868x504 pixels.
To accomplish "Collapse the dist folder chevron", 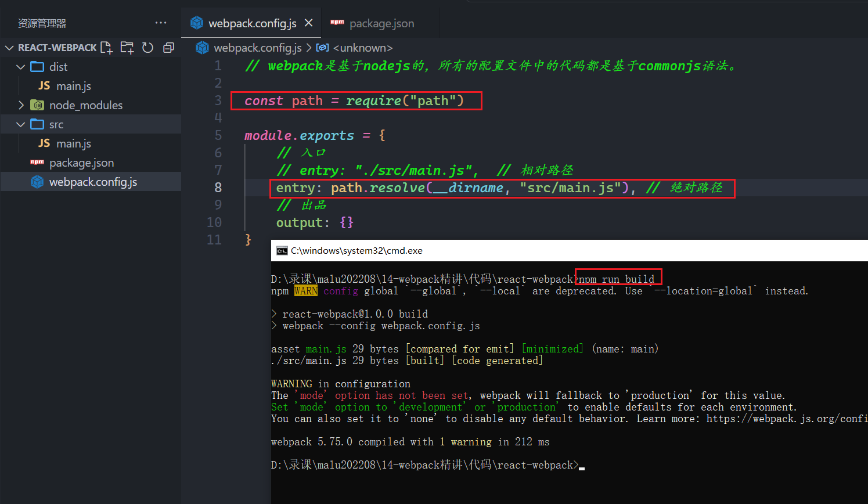I will (x=21, y=67).
